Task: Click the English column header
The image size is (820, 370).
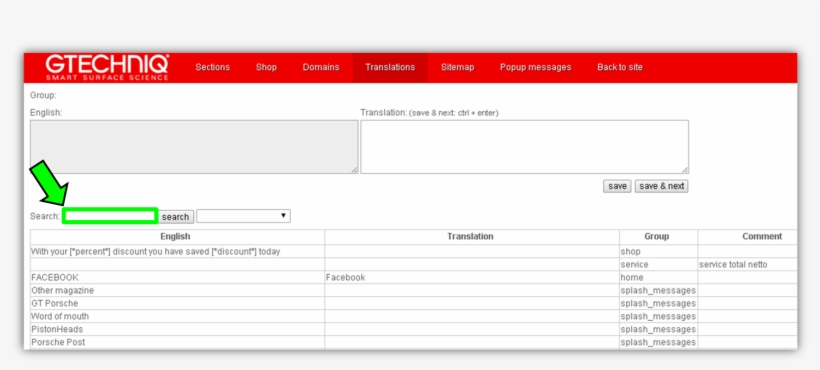Action: [177, 237]
